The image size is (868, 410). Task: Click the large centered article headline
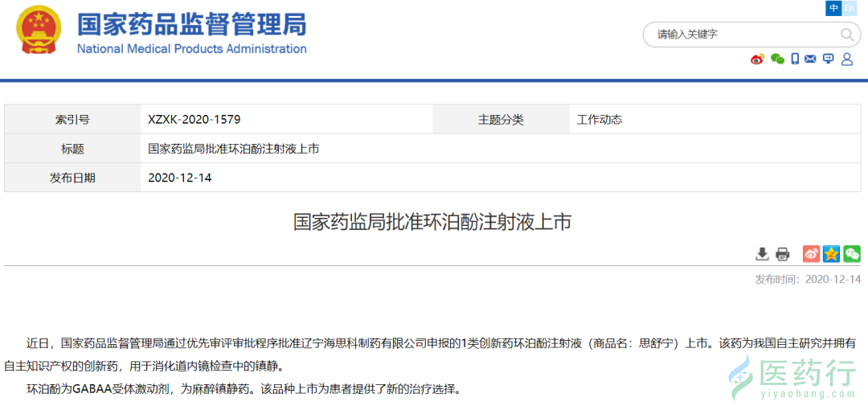click(x=432, y=222)
